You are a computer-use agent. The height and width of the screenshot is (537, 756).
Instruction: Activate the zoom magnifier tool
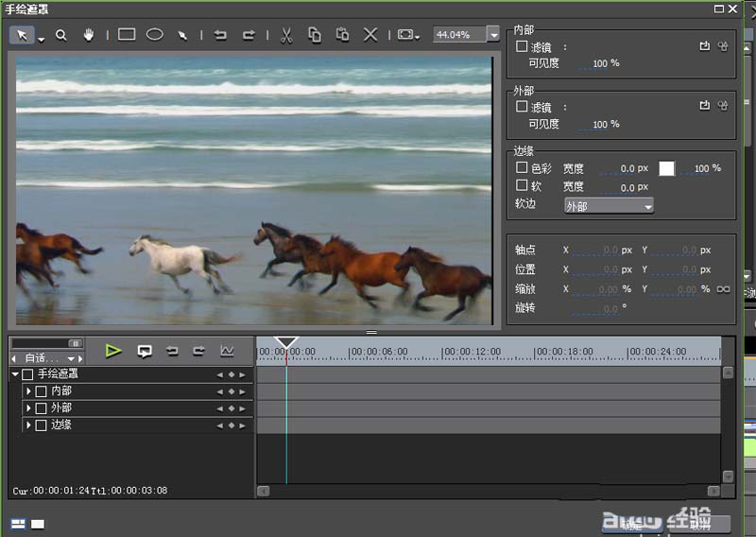(x=60, y=35)
